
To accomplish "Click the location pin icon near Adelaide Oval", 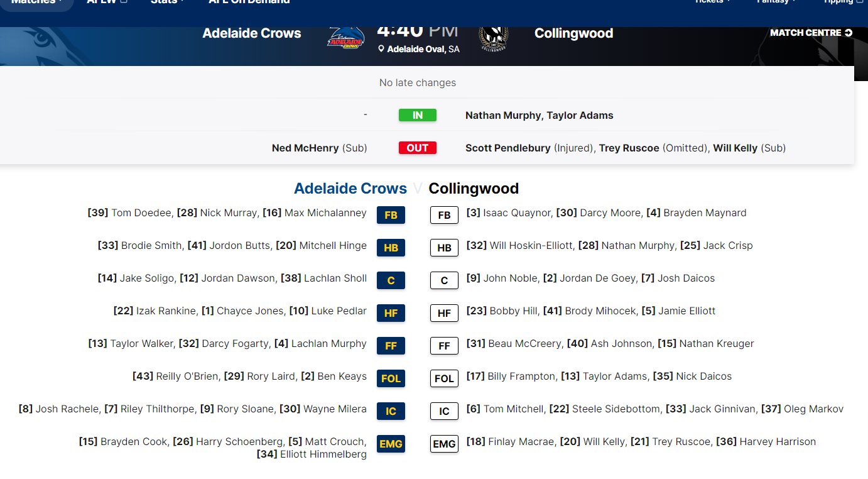I will coord(381,49).
